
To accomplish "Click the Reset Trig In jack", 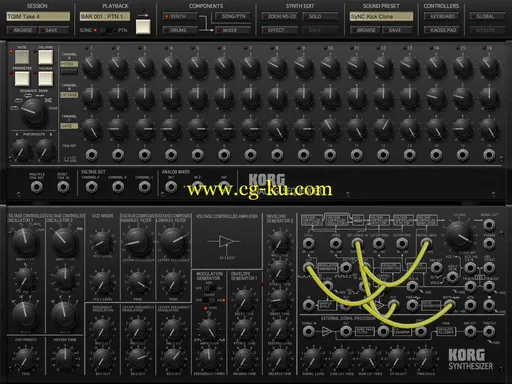I will 63,187.
